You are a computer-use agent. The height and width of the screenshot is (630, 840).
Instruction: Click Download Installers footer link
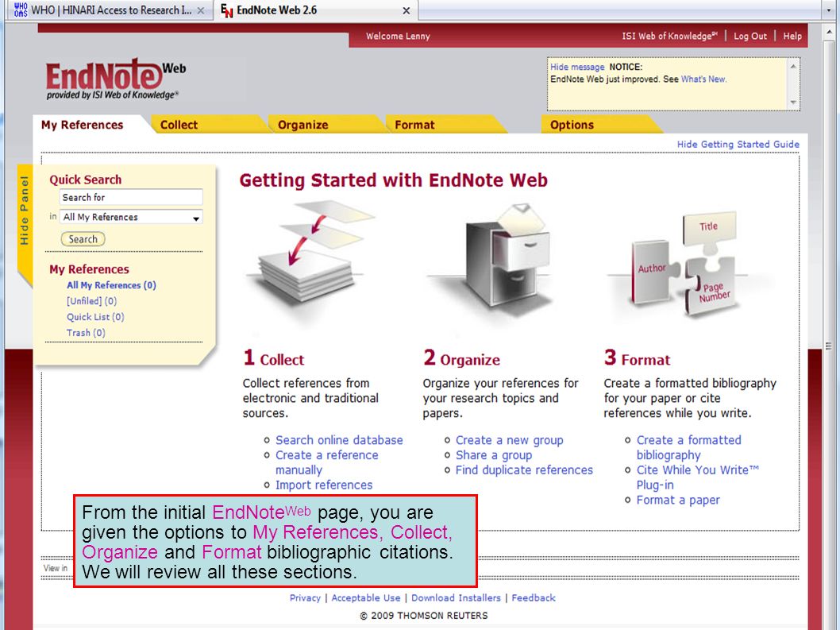(x=456, y=598)
